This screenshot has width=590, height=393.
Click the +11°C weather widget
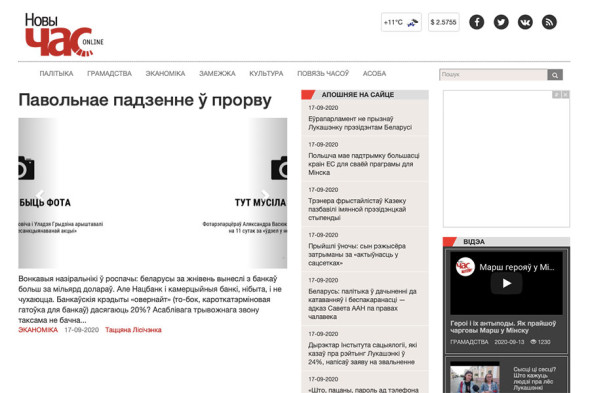pyautogui.click(x=401, y=22)
